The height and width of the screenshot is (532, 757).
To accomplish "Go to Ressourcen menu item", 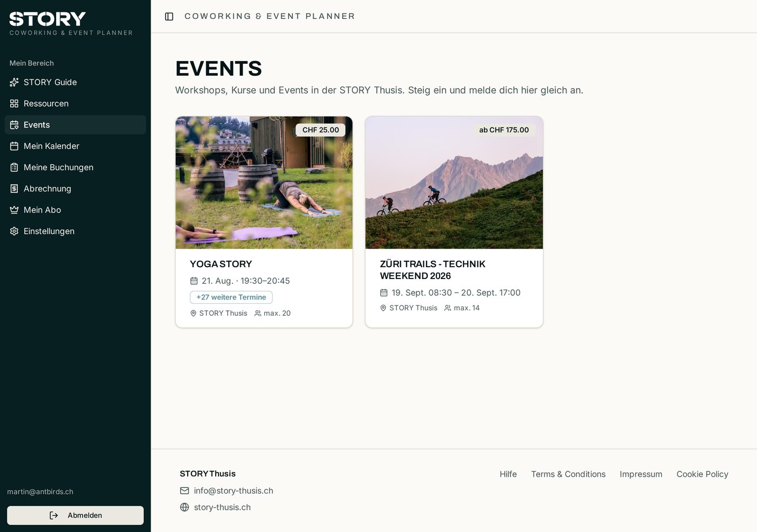I will coord(75,103).
